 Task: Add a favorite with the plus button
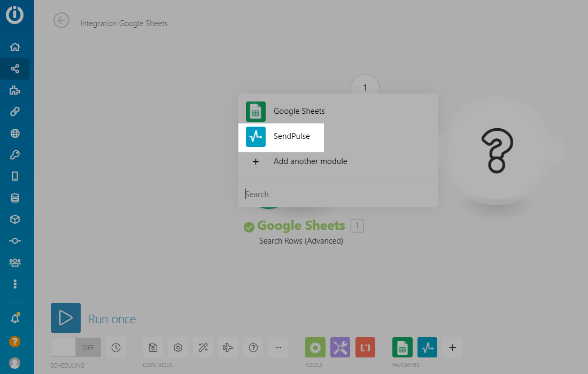tap(452, 347)
